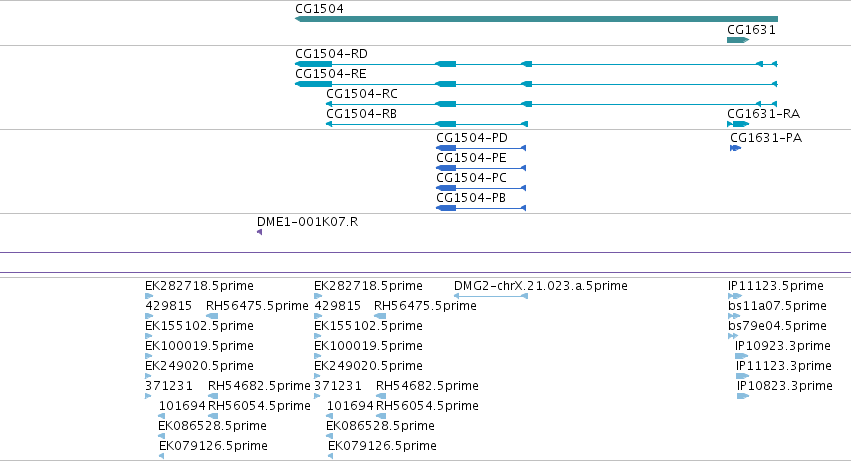851x461 pixels.
Task: Click the right-hand RH56475.5prime label
Action: [426, 306]
